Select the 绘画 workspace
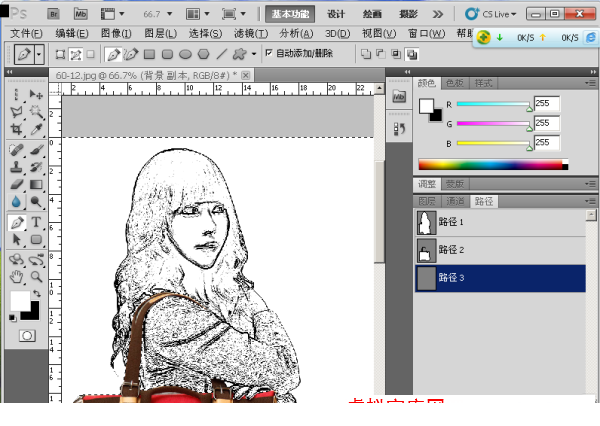Image resolution: width=600 pixels, height=426 pixels. pyautogui.click(x=372, y=14)
